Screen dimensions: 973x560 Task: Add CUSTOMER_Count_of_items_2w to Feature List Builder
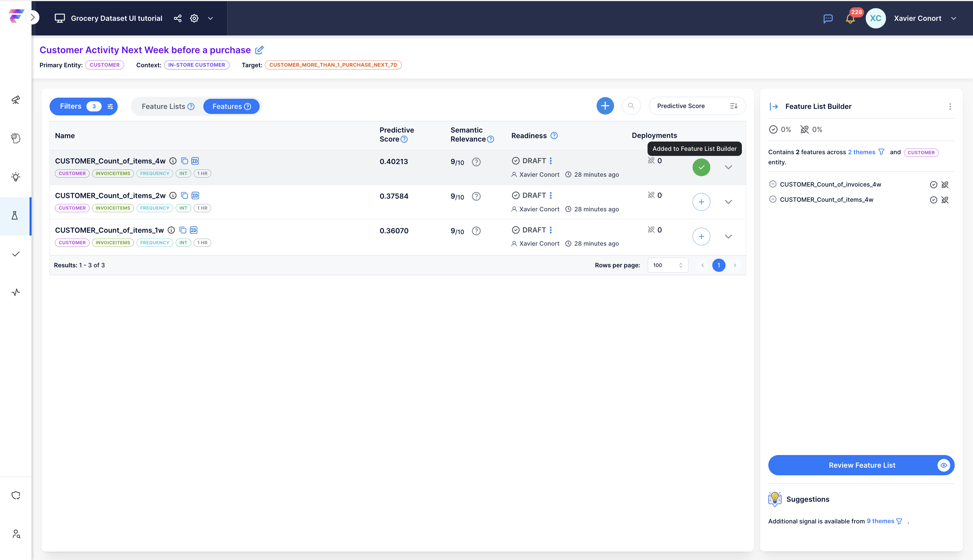click(701, 202)
